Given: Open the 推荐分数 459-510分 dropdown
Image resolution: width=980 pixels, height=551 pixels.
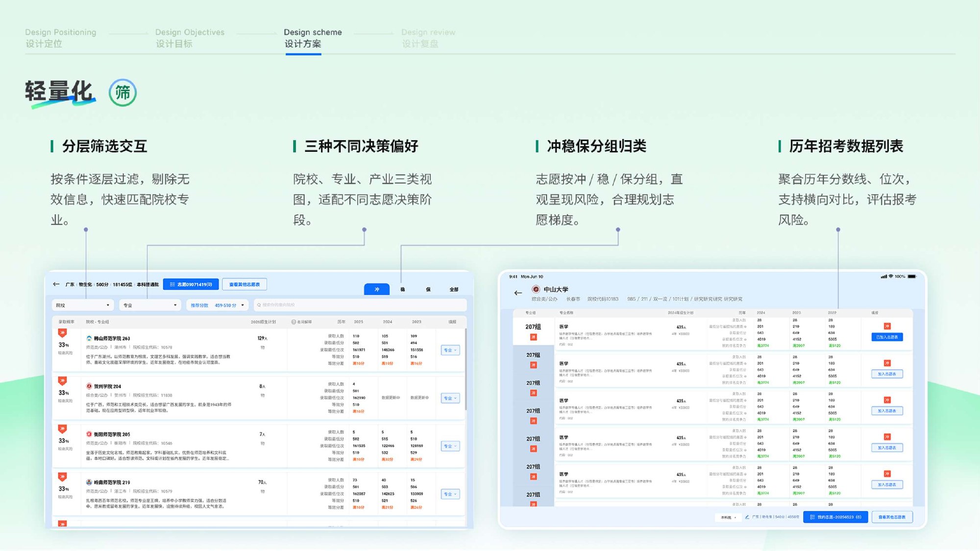Looking at the screenshot, I should coord(217,305).
